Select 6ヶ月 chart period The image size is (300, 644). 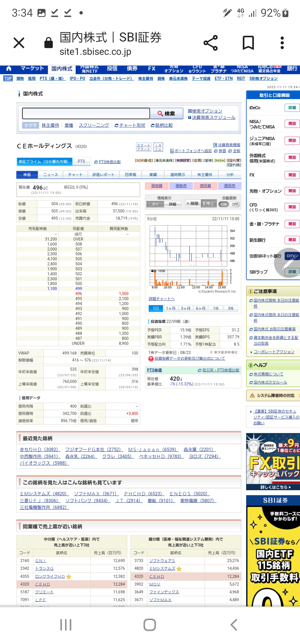pyautogui.click(x=201, y=308)
